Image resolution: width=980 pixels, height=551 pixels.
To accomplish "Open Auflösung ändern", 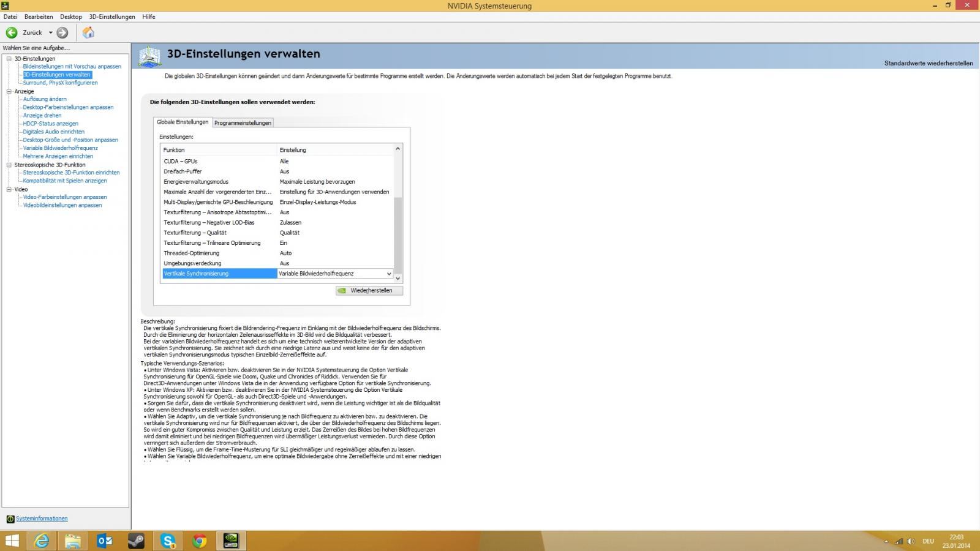I will (45, 99).
